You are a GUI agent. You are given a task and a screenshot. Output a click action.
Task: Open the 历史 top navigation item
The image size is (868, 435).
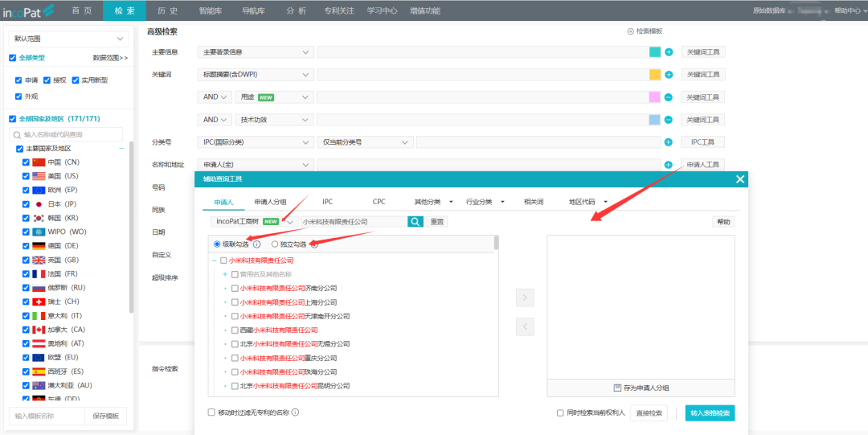click(x=167, y=10)
